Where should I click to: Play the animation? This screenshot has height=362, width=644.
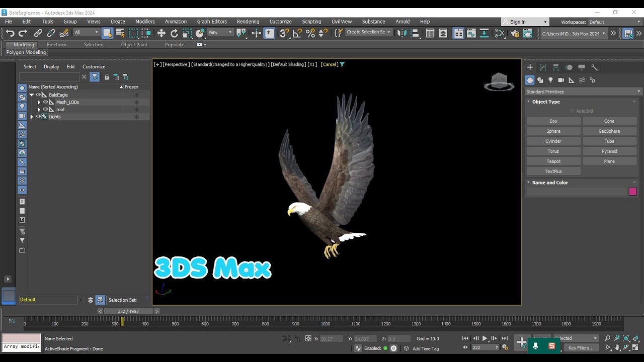pos(485,338)
